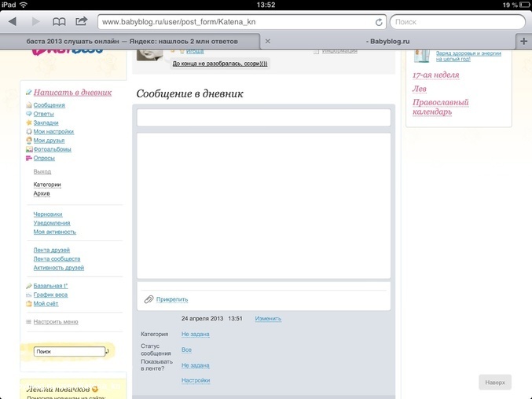Open a new tab with plus button
The image size is (532, 399).
coord(523,40)
